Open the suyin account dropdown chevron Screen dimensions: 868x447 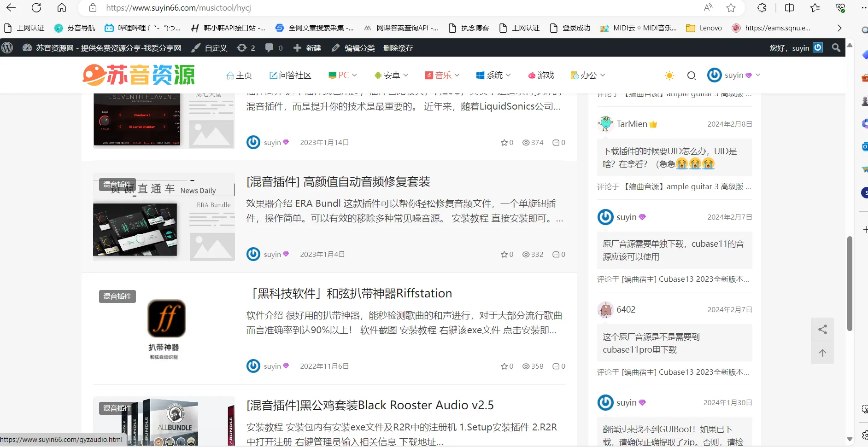click(x=758, y=75)
